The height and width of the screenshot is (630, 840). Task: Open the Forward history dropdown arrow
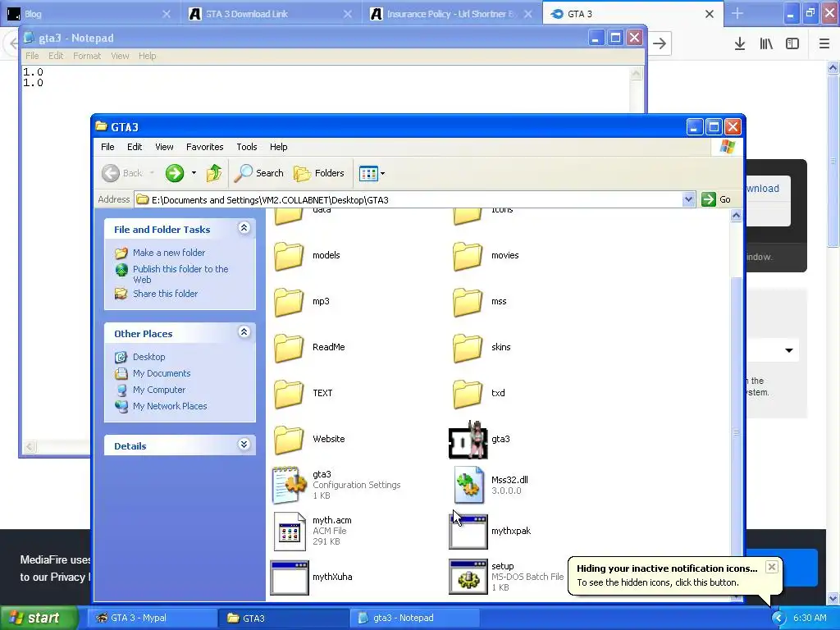tap(194, 173)
